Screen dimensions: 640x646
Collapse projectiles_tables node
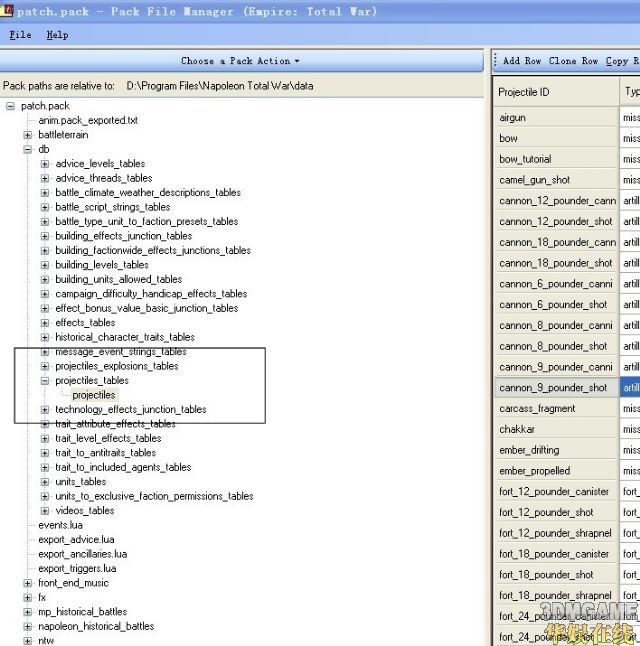pos(45,381)
